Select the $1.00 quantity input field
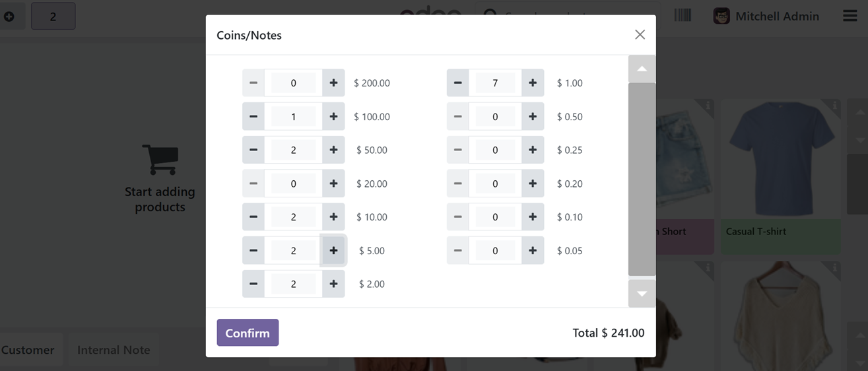Image resolution: width=868 pixels, height=371 pixels. [x=495, y=83]
